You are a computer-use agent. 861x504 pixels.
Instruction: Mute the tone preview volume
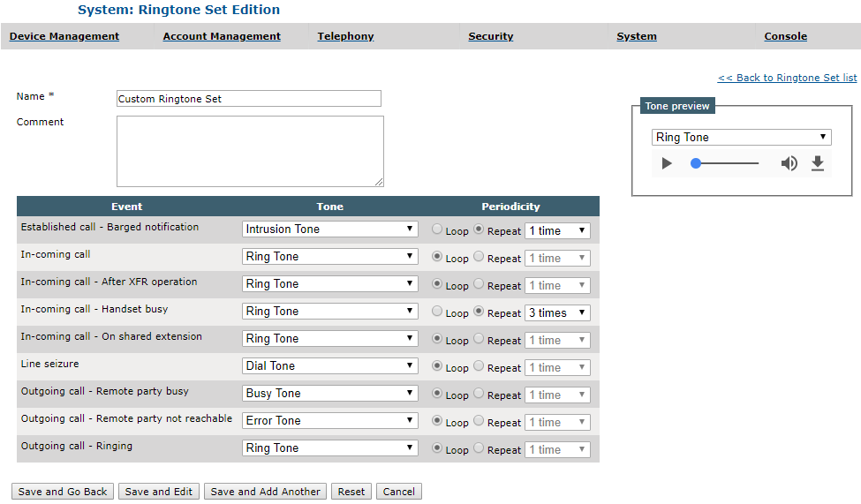pyautogui.click(x=789, y=163)
